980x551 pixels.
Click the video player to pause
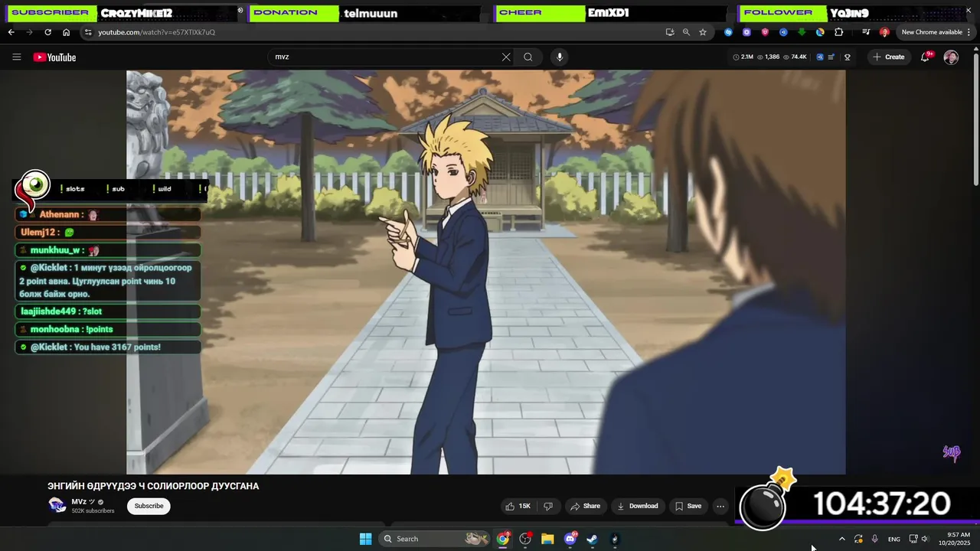coord(486,272)
